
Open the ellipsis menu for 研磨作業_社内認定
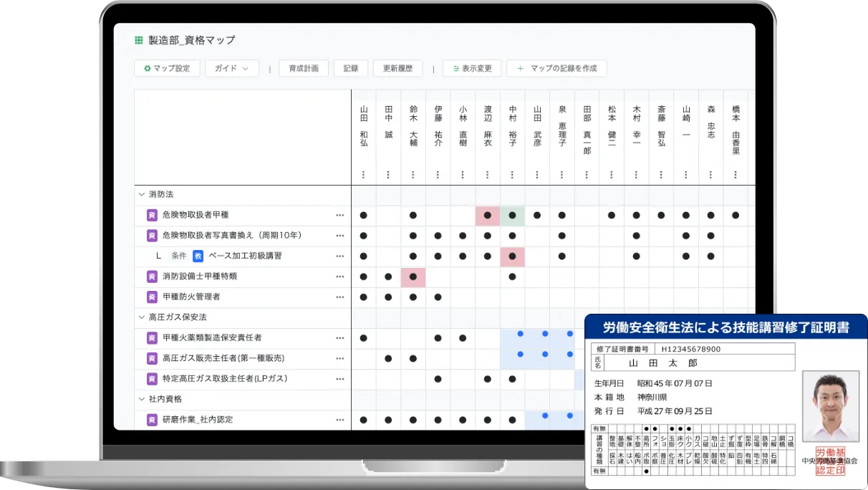pyautogui.click(x=340, y=420)
